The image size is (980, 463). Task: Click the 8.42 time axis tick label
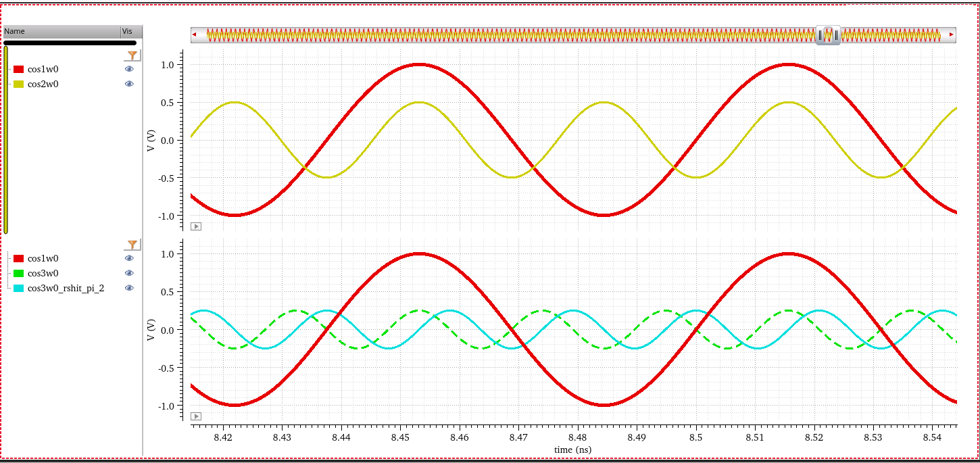[223, 438]
